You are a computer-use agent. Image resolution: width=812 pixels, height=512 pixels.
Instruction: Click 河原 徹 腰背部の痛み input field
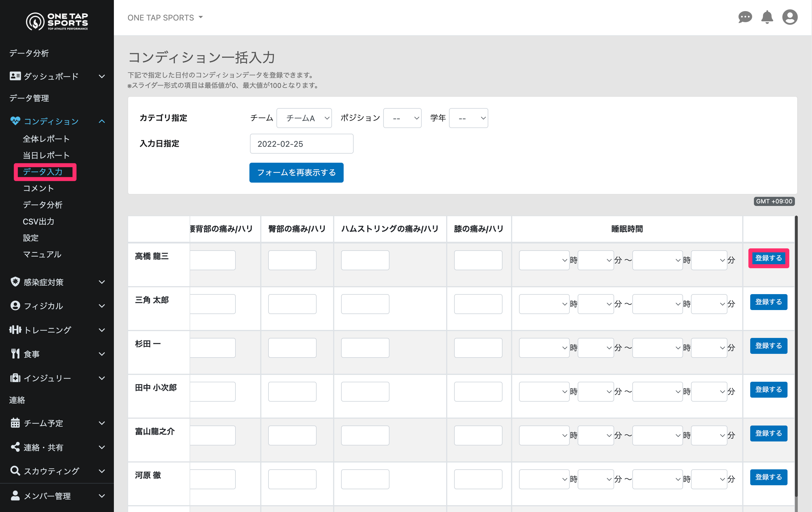[x=212, y=479]
